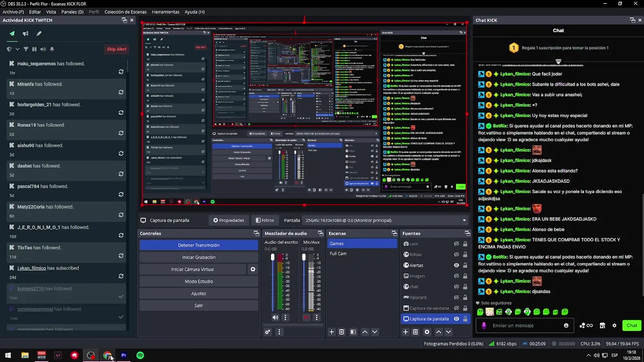Hide the Captura de pantalla source
The height and width of the screenshot is (362, 644).
(456, 319)
